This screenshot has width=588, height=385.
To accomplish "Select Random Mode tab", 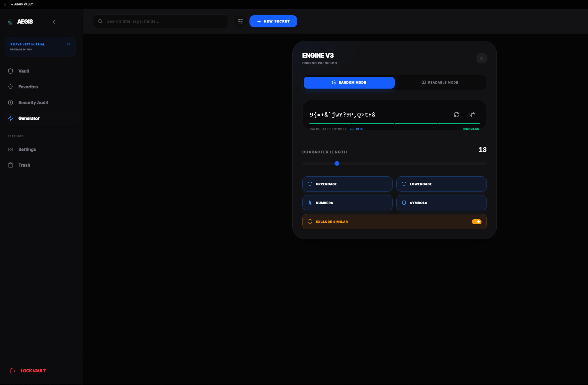I will [349, 82].
